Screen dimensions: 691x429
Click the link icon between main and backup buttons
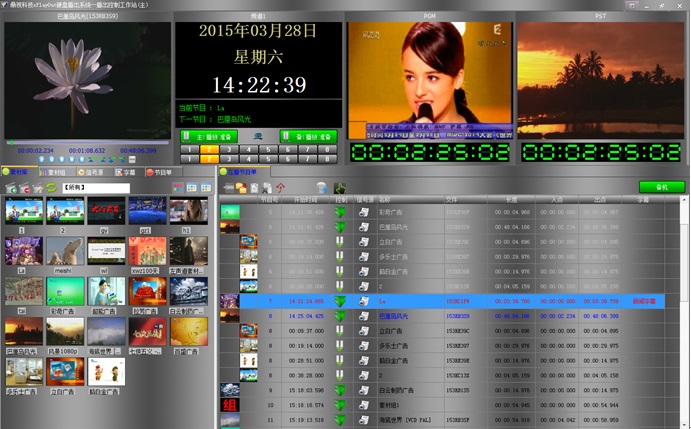pyautogui.click(x=258, y=136)
